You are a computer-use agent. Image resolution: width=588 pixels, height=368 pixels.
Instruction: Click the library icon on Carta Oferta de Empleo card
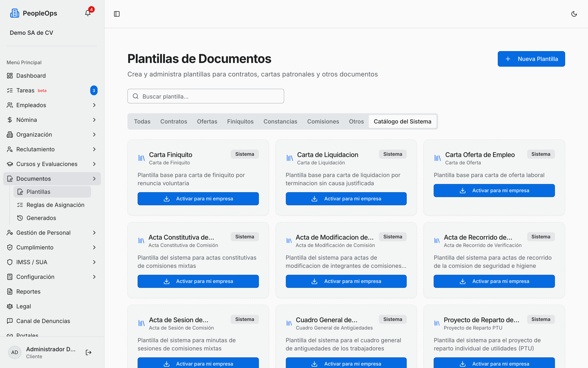438,158
